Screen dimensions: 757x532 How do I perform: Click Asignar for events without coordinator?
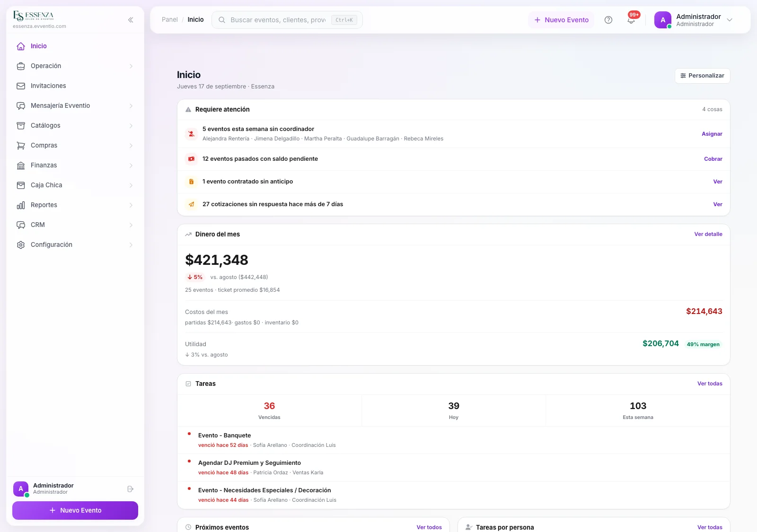pyautogui.click(x=712, y=134)
